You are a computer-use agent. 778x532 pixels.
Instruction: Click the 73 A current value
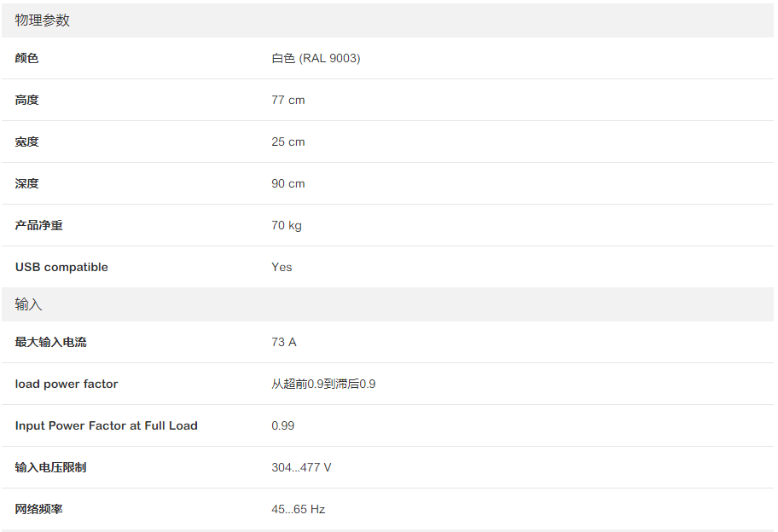(284, 342)
